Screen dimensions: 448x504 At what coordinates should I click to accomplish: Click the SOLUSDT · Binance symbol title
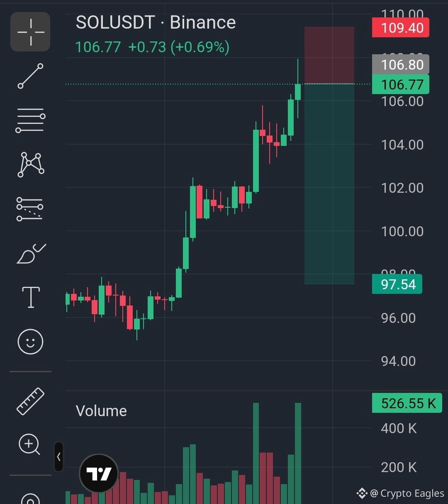[156, 22]
